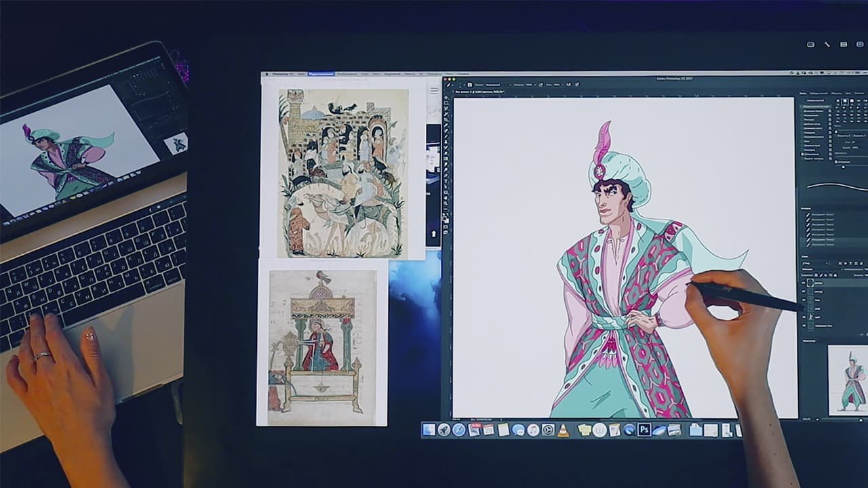Open Photoshop from the Dock
Image resolution: width=868 pixels, height=488 pixels.
pos(644,430)
